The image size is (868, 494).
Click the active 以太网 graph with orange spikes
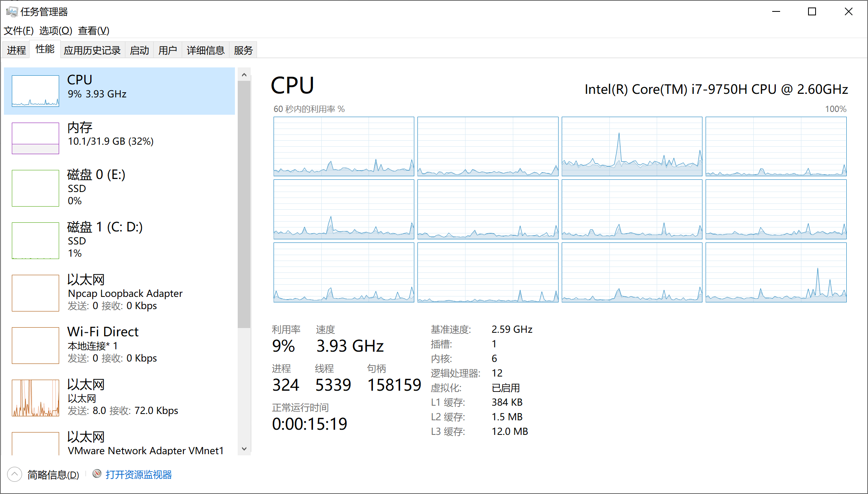(35, 398)
